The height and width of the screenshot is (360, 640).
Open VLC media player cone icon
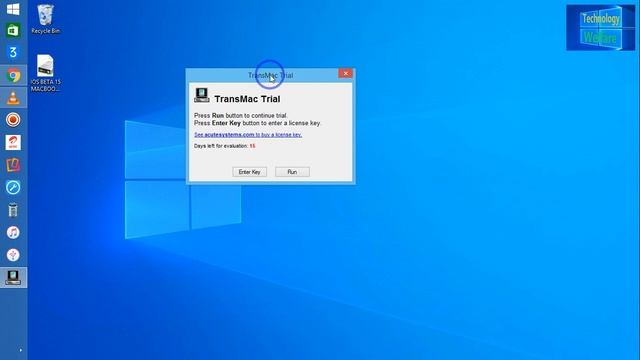point(13,98)
